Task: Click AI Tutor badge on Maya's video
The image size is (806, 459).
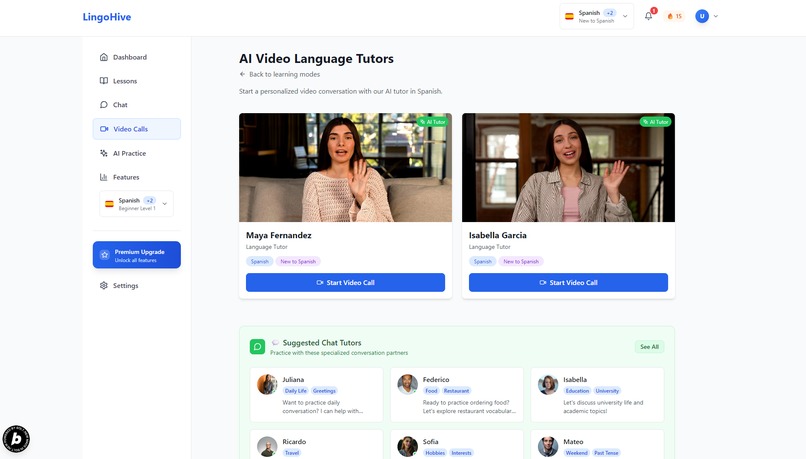Action: (x=432, y=122)
